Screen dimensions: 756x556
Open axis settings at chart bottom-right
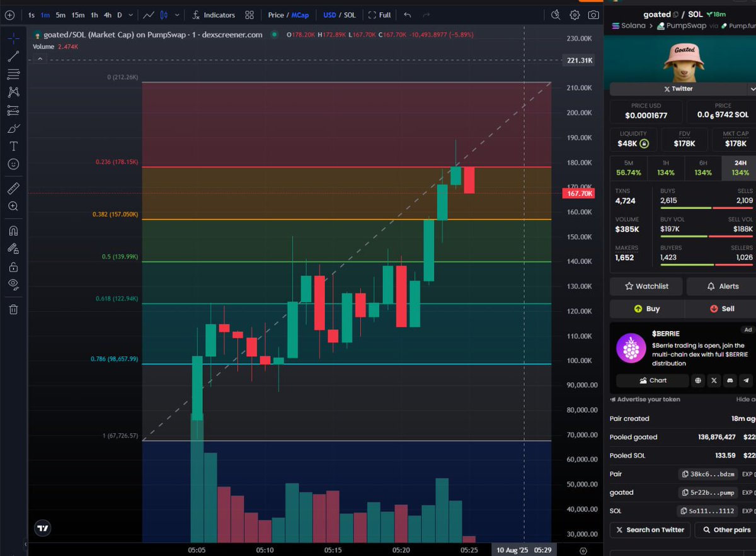click(x=583, y=550)
